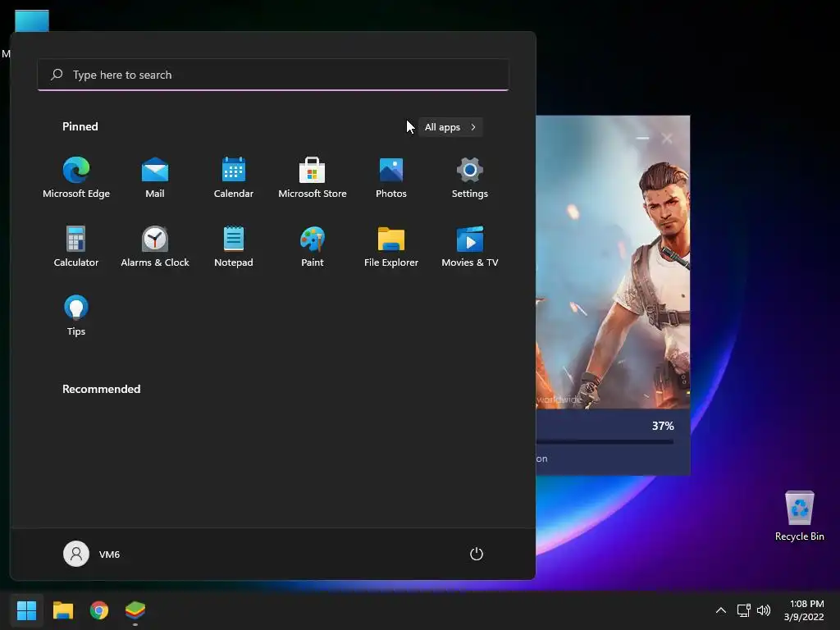The height and width of the screenshot is (630, 840).
Task: Launch Alarms & Clock
Action: [x=155, y=247]
